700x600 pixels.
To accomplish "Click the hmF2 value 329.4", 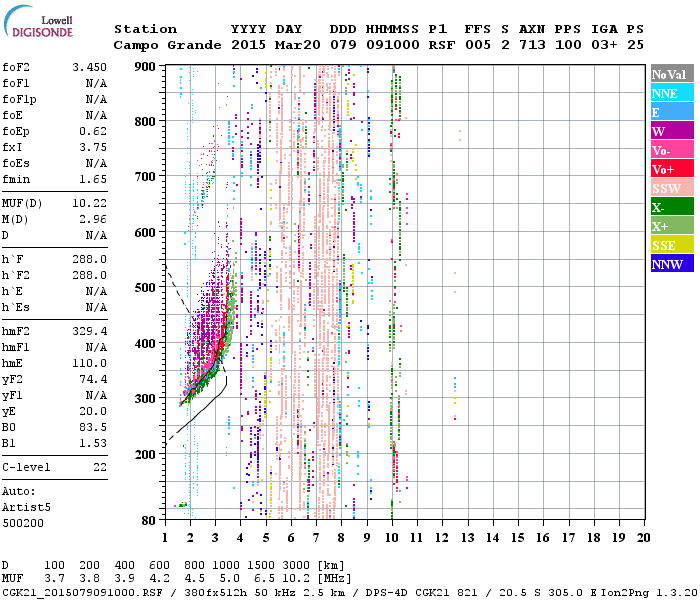I will pos(89,332).
